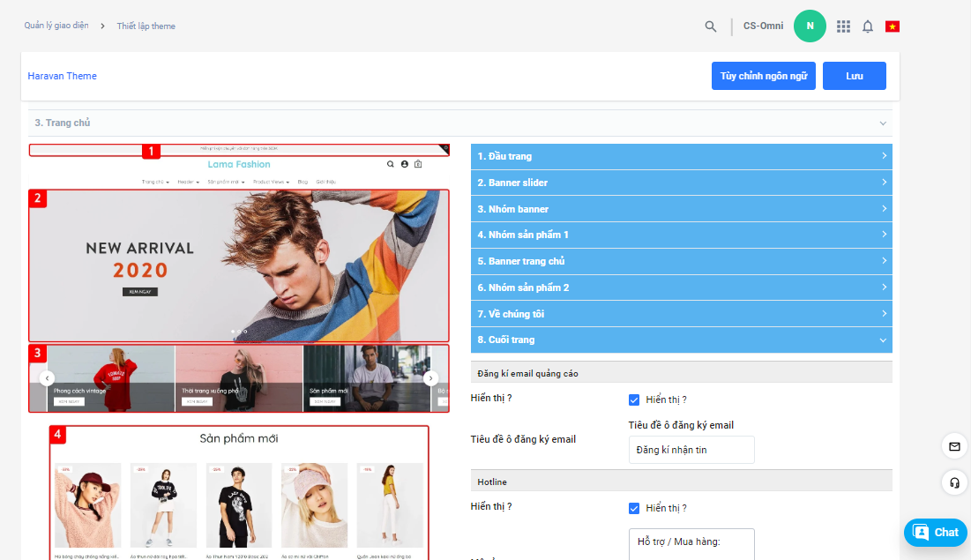Click the Tùy chỉnh ngôn ngữ button
The image size is (971, 560).
pos(763,76)
